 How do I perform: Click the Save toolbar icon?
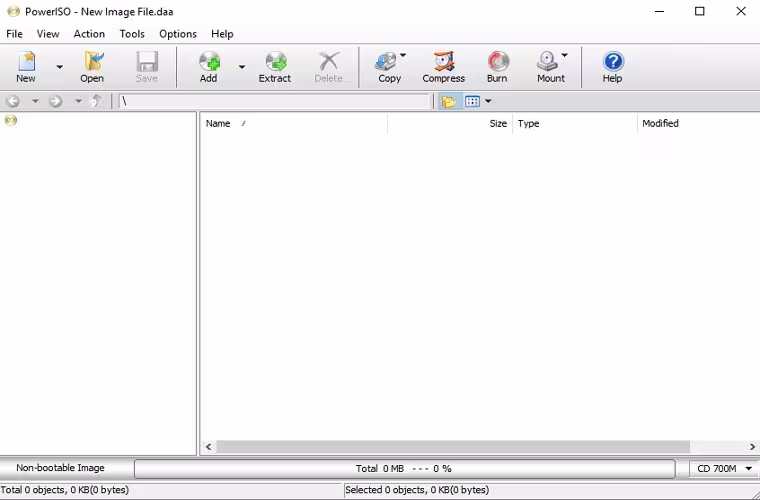tap(147, 66)
